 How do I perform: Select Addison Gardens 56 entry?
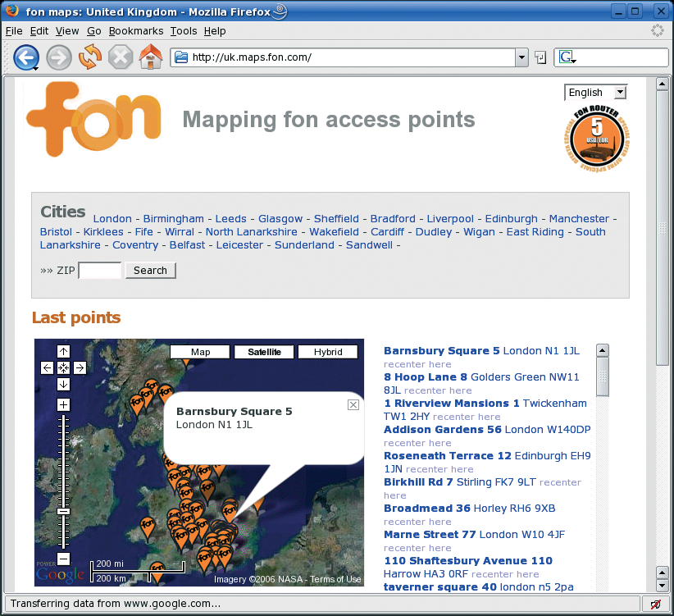[x=442, y=430]
